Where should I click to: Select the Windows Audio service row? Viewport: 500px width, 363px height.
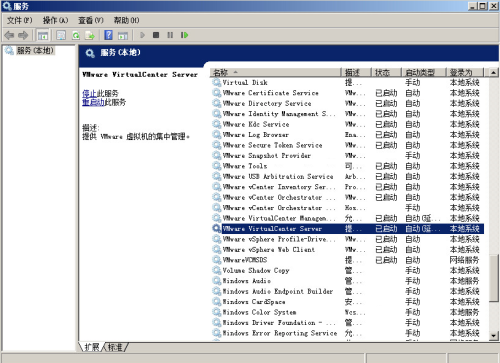[x=348, y=281]
